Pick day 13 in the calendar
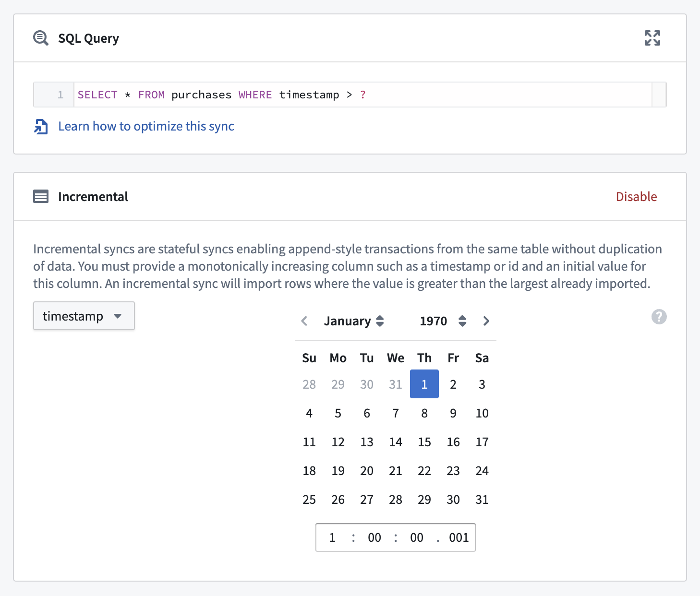 tap(367, 441)
